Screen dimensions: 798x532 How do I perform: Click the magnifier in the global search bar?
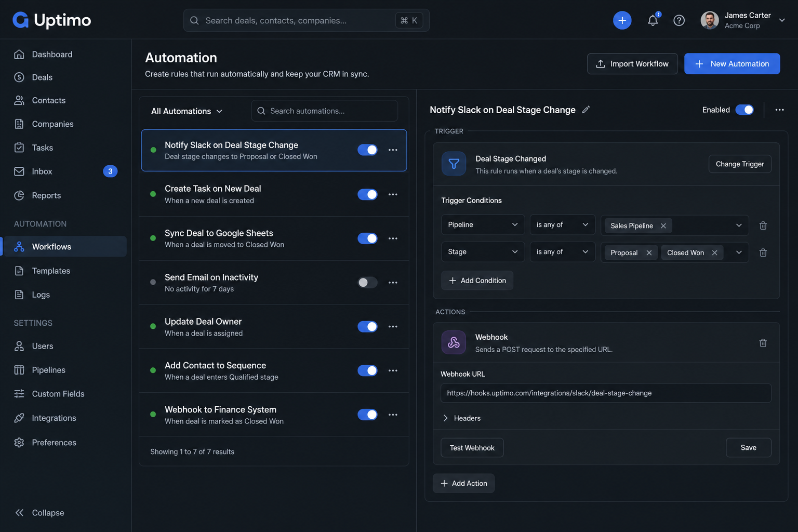tap(194, 20)
